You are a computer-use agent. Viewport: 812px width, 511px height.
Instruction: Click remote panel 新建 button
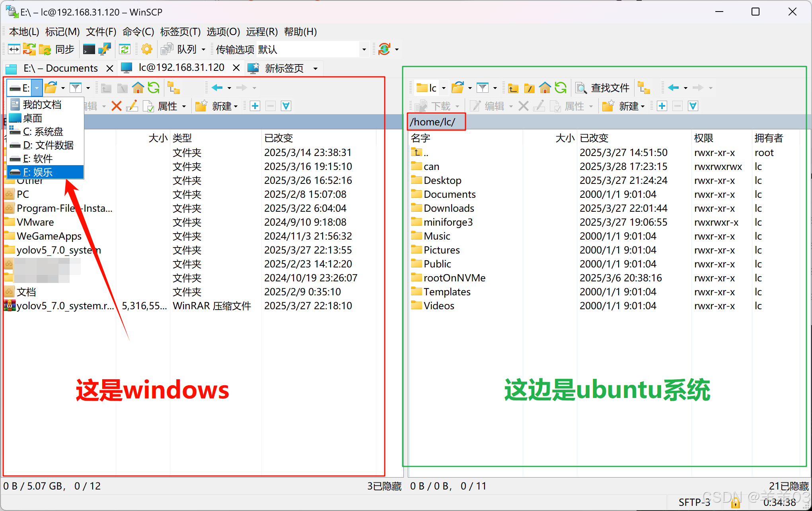tap(623, 106)
